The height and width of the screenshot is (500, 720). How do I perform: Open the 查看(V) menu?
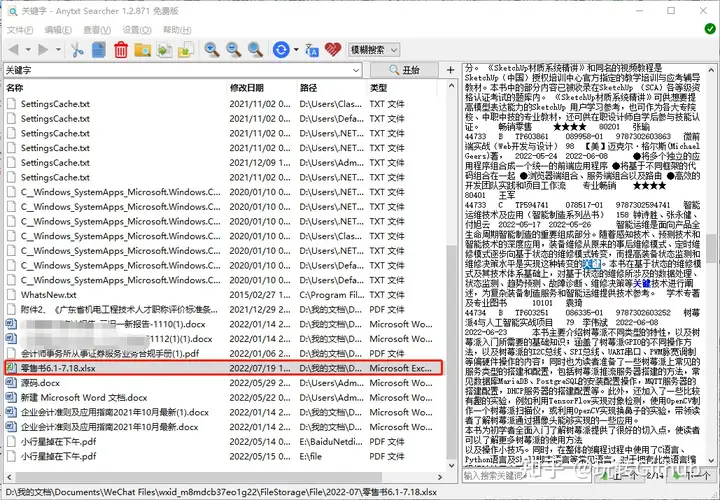pyautogui.click(x=97, y=30)
